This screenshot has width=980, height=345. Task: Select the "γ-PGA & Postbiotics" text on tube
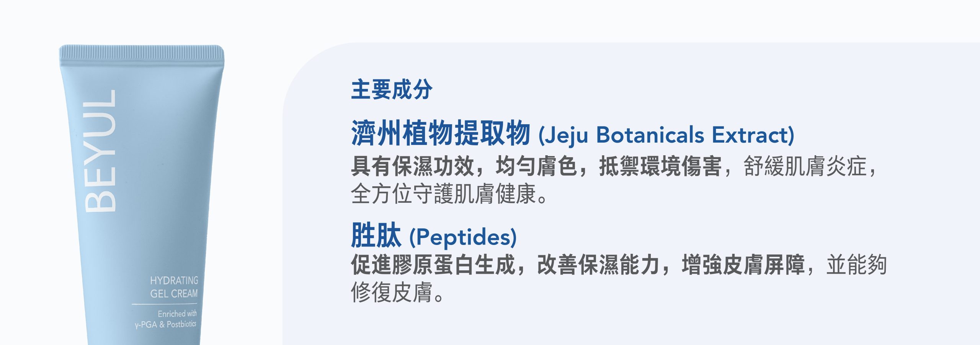click(x=165, y=324)
